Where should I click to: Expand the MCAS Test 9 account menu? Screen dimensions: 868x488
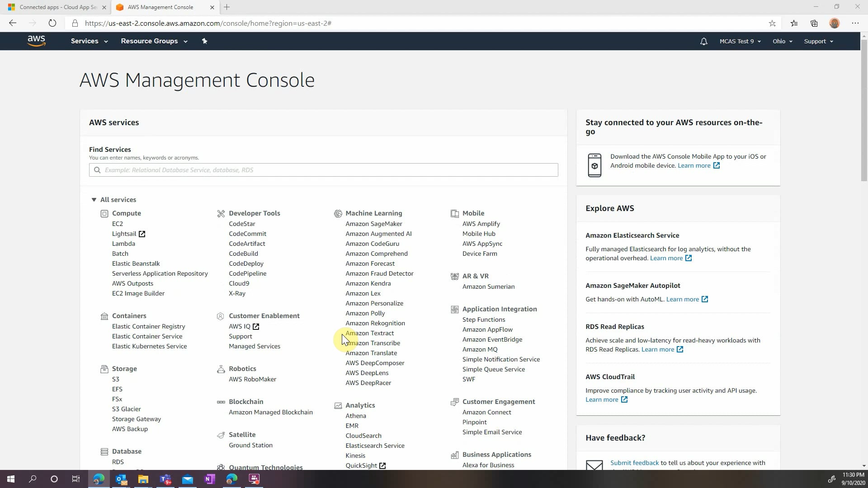(x=740, y=42)
